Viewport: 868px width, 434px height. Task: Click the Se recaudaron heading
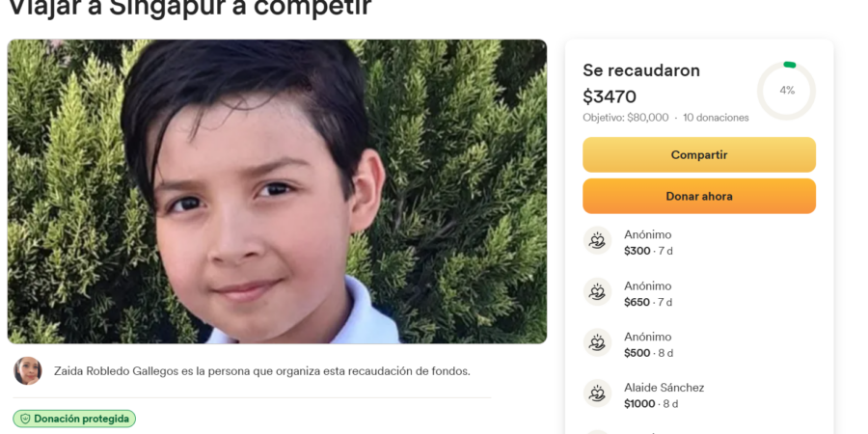pos(641,70)
